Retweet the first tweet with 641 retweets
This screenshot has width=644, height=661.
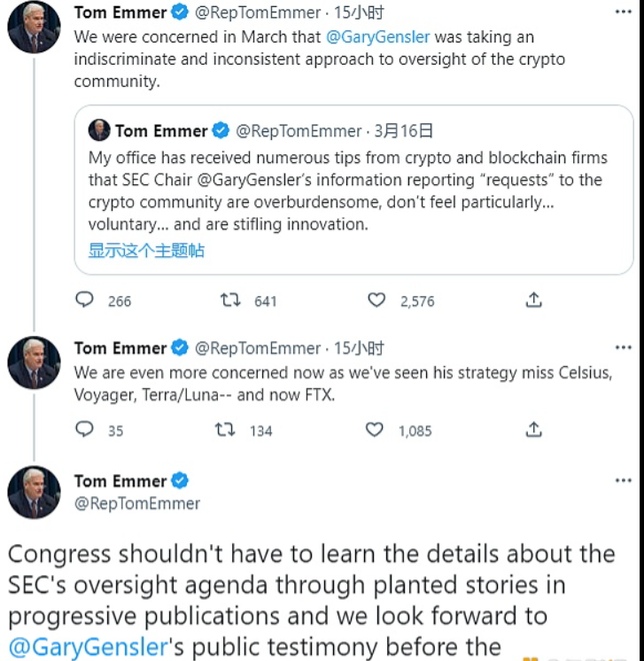[x=230, y=300]
